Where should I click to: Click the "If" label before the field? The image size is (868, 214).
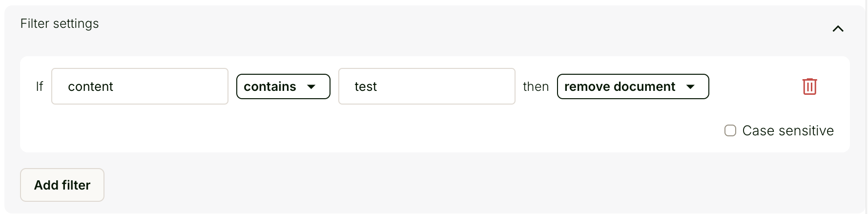pos(40,86)
